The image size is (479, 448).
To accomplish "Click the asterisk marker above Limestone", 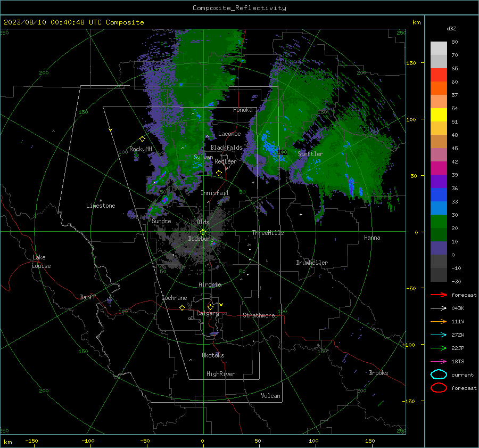I will tap(101, 201).
